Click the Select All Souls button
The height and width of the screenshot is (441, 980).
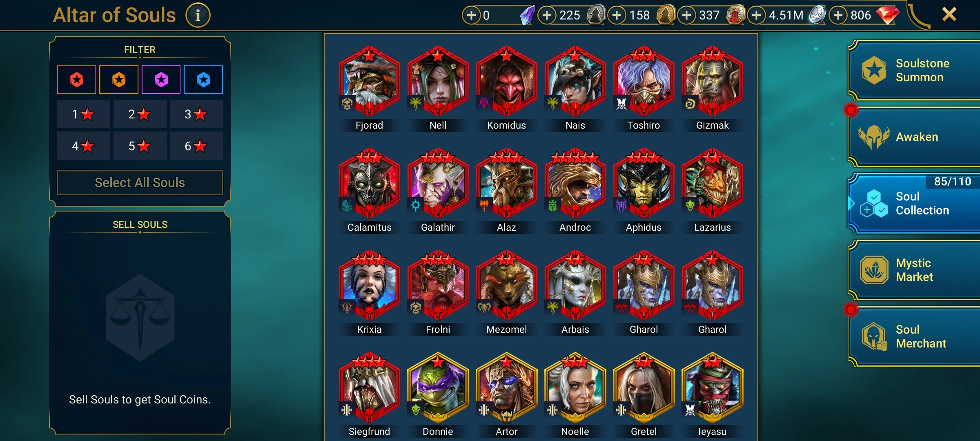coord(140,183)
